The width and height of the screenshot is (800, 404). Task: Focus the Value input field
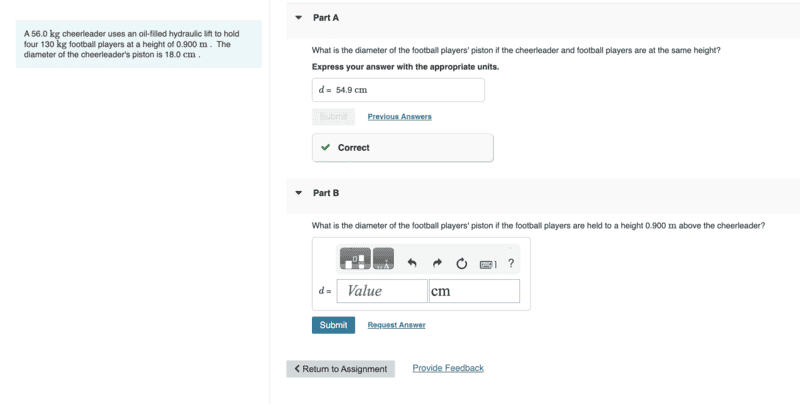click(382, 291)
